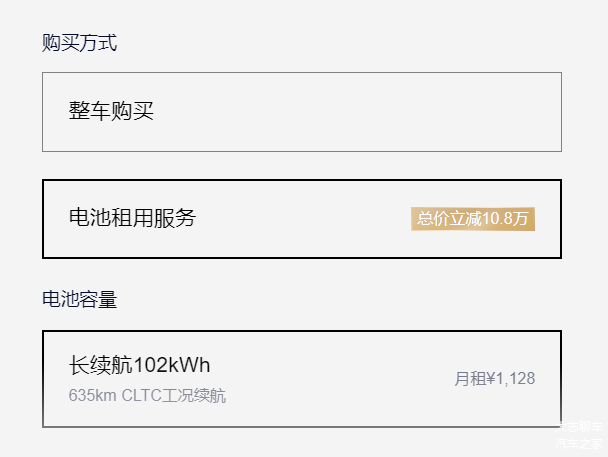Click the 整车购买 label text
The image size is (608, 457).
point(111,111)
